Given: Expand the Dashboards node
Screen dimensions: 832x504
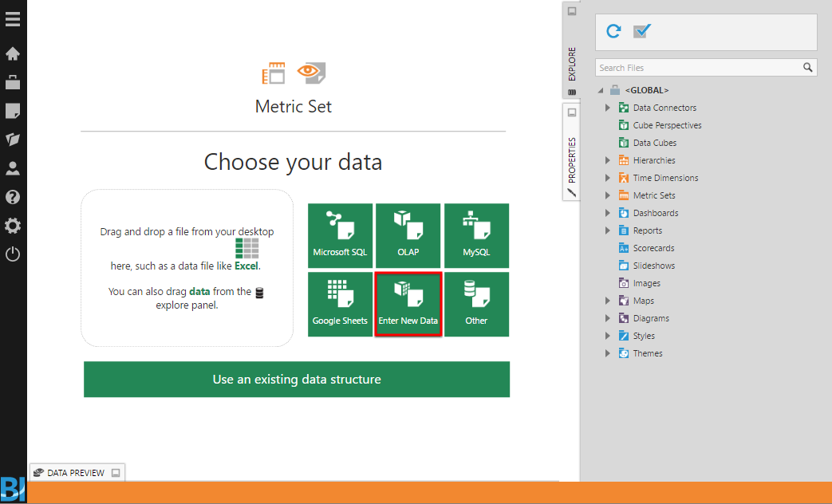Looking at the screenshot, I should (608, 212).
